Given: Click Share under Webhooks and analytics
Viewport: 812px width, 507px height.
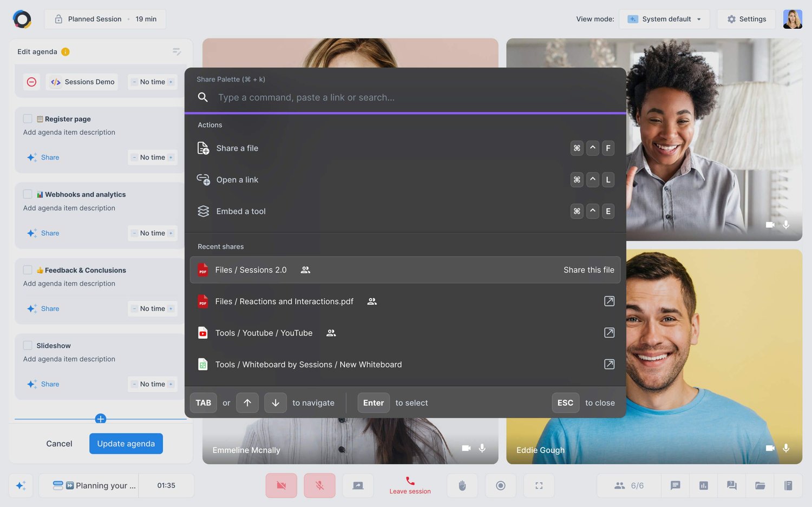Looking at the screenshot, I should (x=43, y=233).
